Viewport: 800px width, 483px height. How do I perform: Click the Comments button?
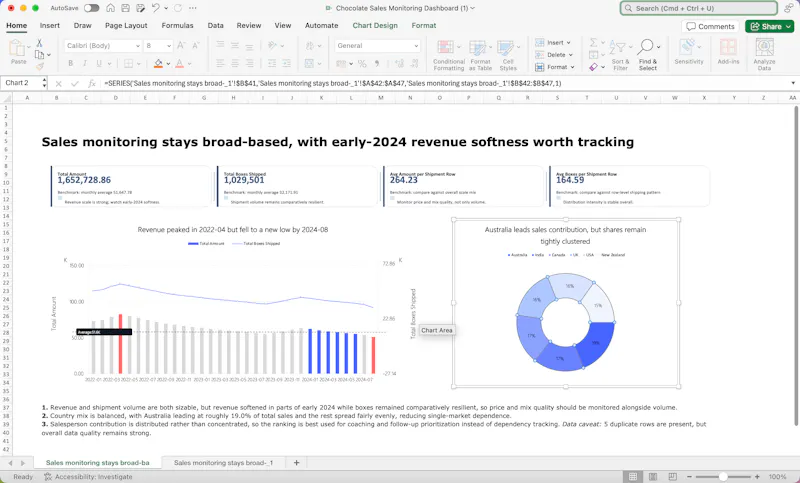pyautogui.click(x=710, y=27)
